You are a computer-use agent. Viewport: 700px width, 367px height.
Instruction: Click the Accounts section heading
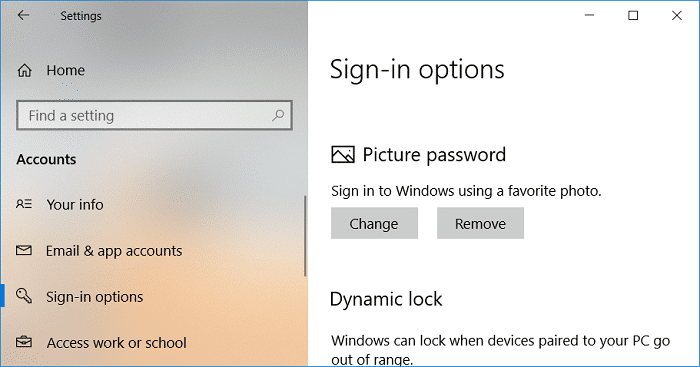click(x=46, y=159)
